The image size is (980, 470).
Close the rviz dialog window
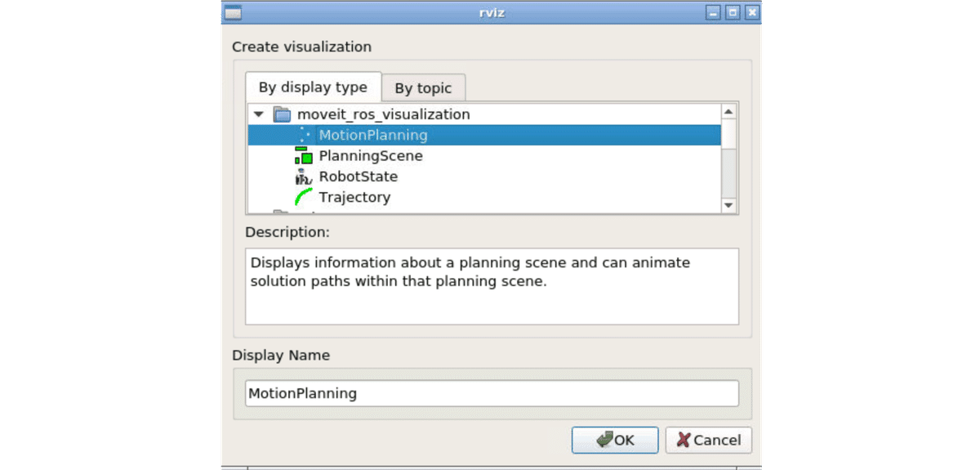(x=751, y=12)
